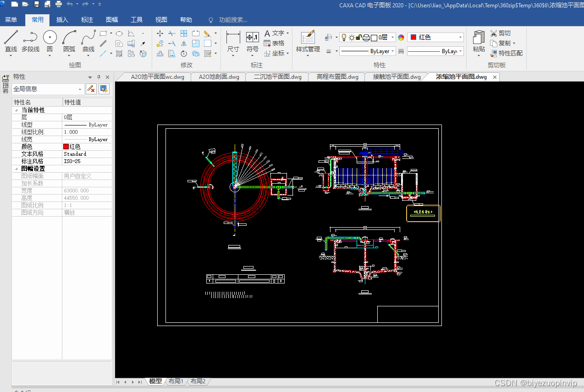Open the 复制 copy dropdown arrow
The image size is (584, 392).
coord(514,44)
